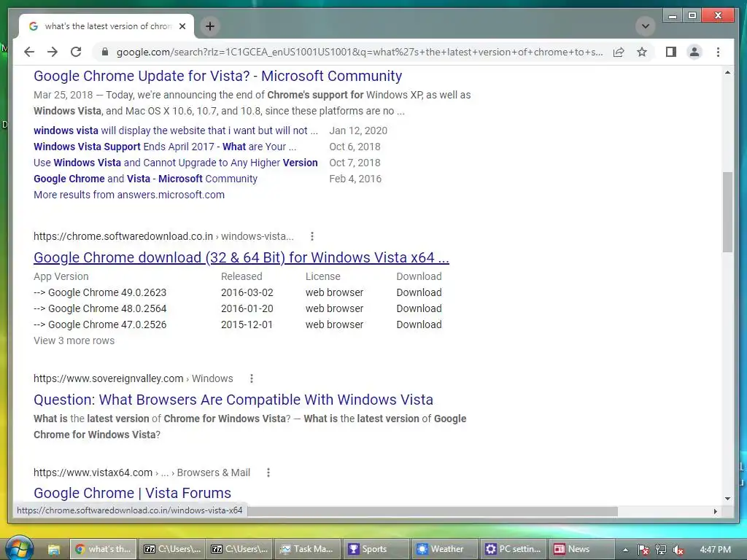Open options for sovereignvalley.com result

[x=252, y=378]
